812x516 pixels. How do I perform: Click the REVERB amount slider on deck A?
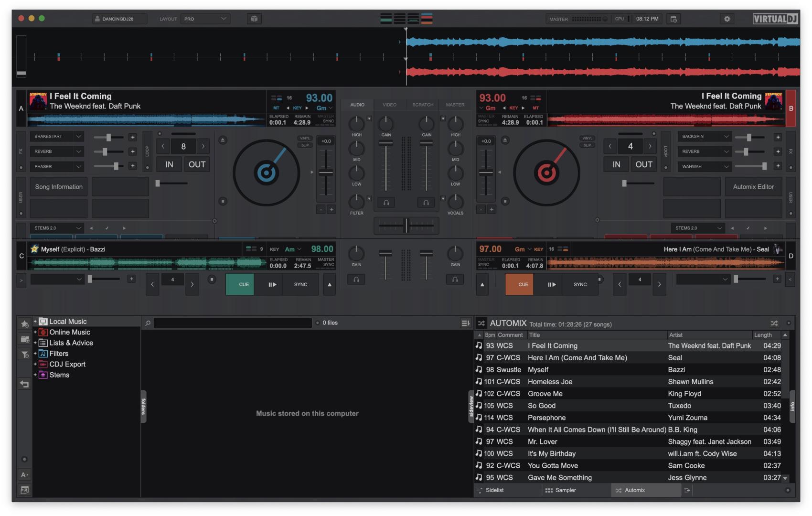point(108,152)
